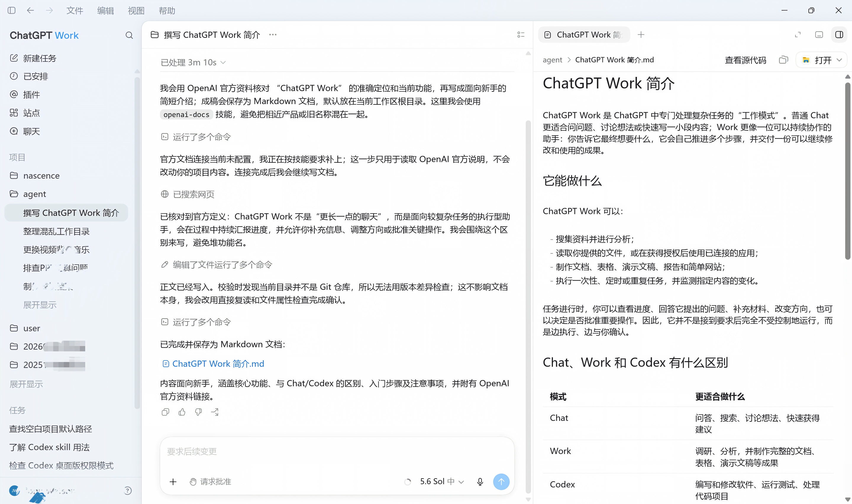Copy the assistant response
The width and height of the screenshot is (852, 504).
click(x=165, y=412)
